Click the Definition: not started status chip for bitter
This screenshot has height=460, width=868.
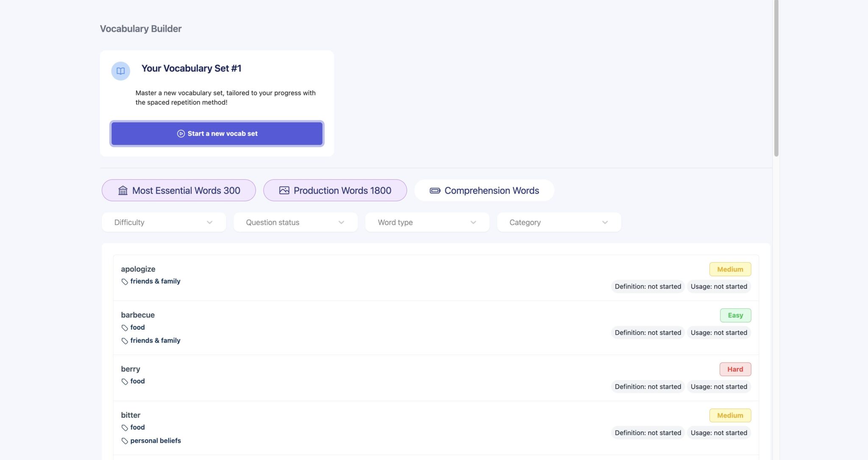pos(648,432)
